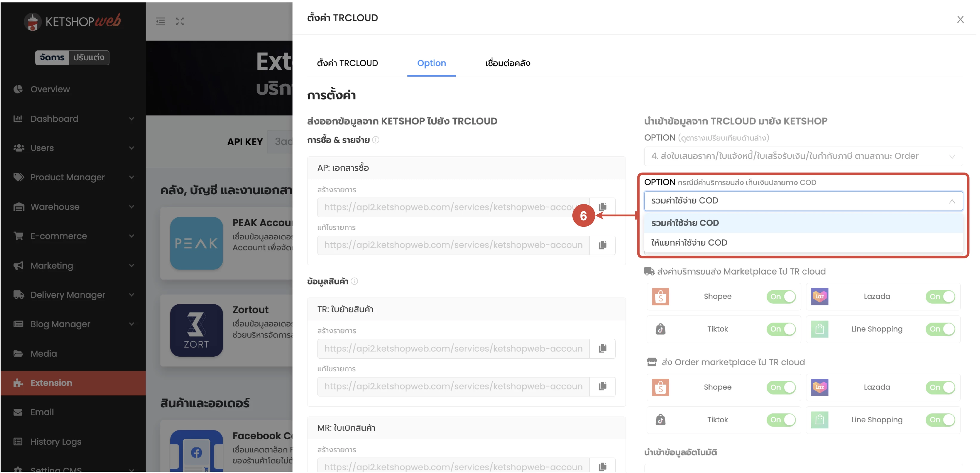The image size is (980, 473).
Task: Switch to เชื่อมต่อคลัง tab
Action: point(508,63)
